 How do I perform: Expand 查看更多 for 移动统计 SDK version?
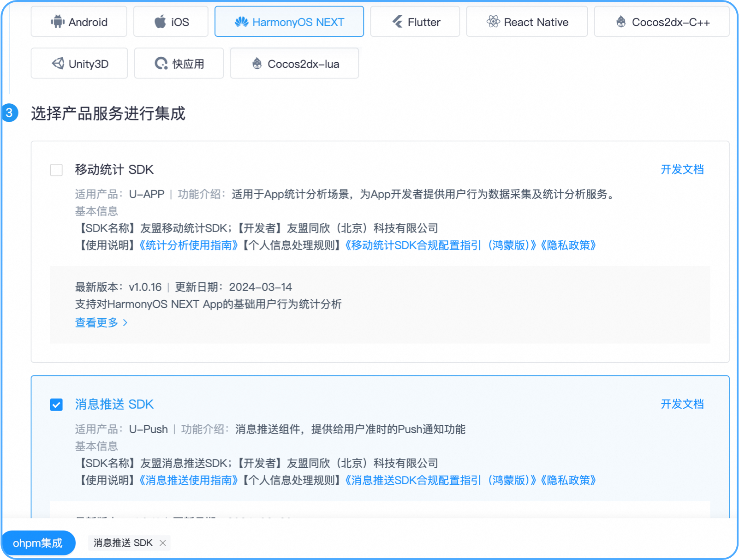tap(101, 322)
